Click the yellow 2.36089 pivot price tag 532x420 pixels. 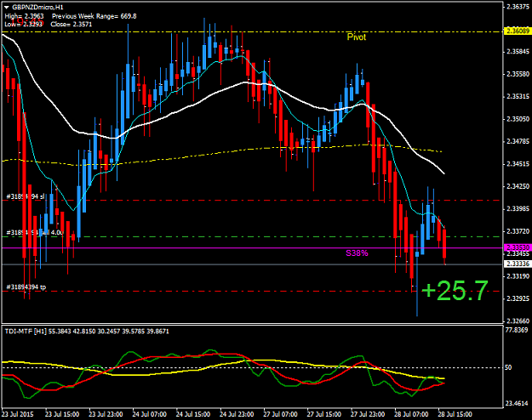point(518,31)
